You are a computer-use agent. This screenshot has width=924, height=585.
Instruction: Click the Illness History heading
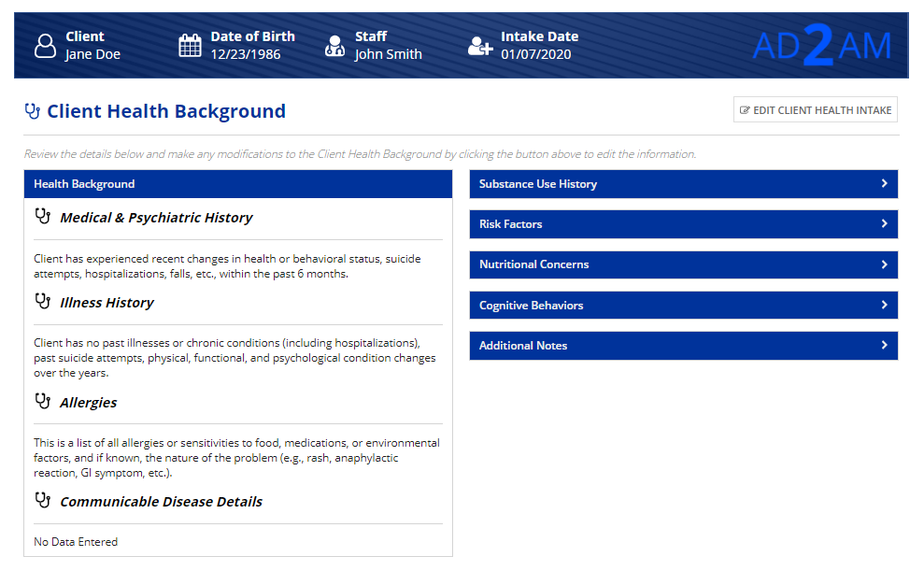[107, 303]
